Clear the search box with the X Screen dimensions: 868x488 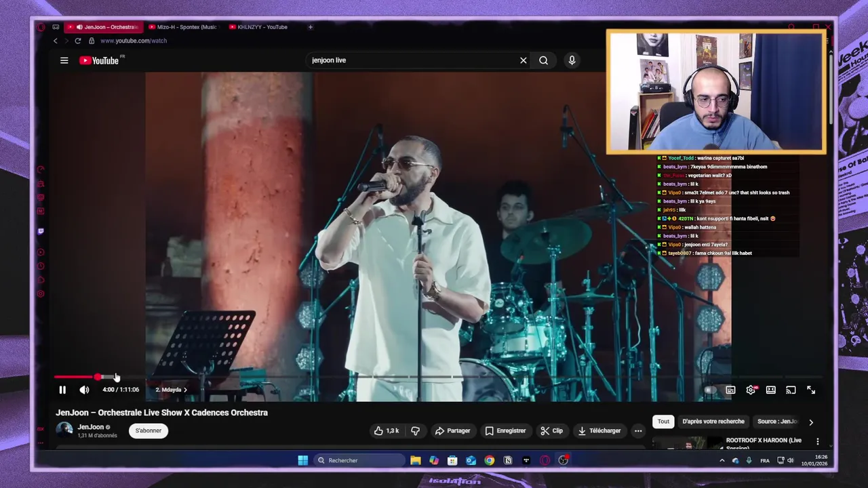click(524, 60)
